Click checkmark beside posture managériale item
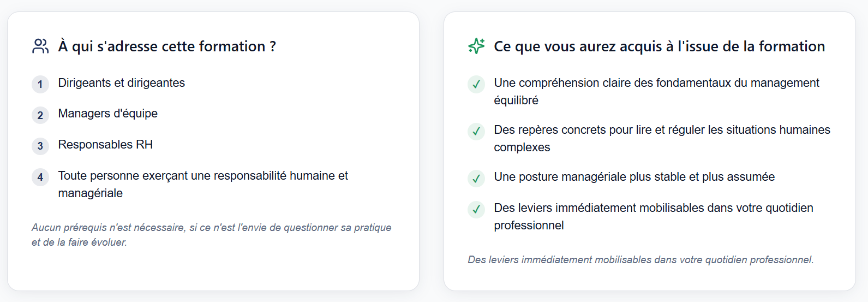The height and width of the screenshot is (302, 868). point(476,178)
